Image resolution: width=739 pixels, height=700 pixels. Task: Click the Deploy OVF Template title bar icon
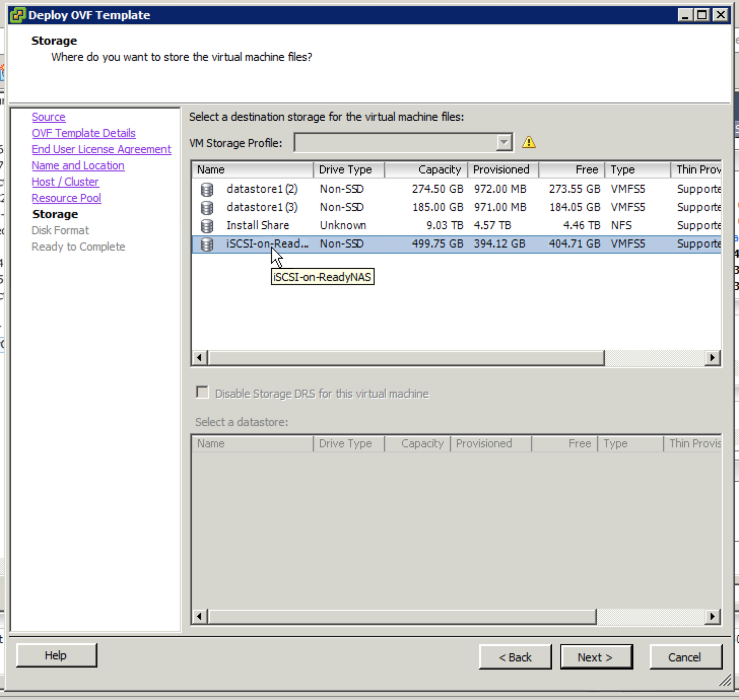[18, 15]
